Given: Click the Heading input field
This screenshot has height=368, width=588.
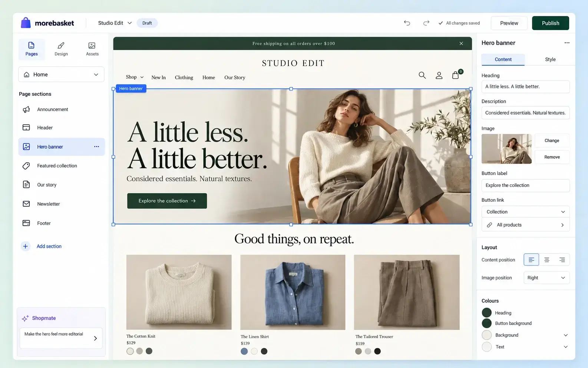Looking at the screenshot, I should click(x=525, y=87).
